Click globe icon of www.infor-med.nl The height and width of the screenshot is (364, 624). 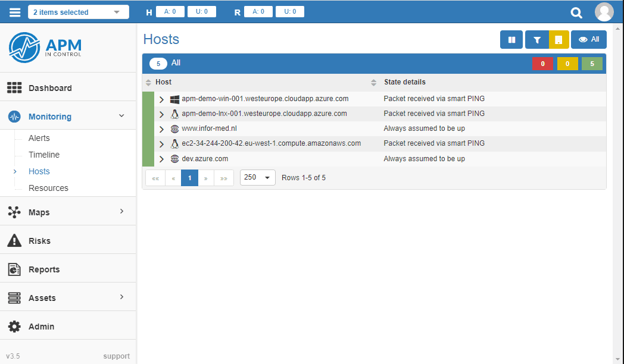(174, 128)
